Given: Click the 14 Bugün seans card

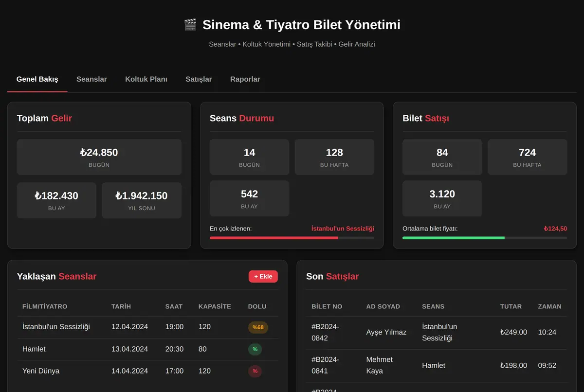Looking at the screenshot, I should click(249, 157).
